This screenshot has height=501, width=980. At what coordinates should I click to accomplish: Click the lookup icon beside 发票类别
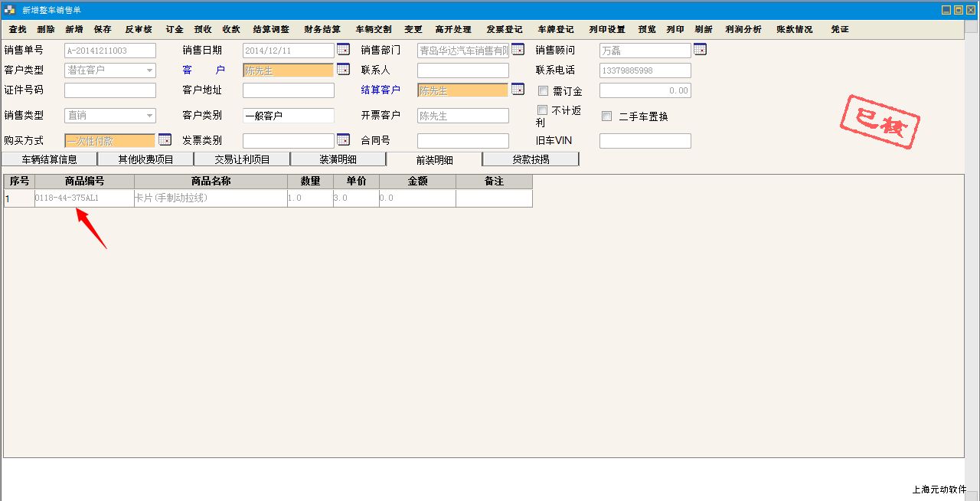[343, 139]
